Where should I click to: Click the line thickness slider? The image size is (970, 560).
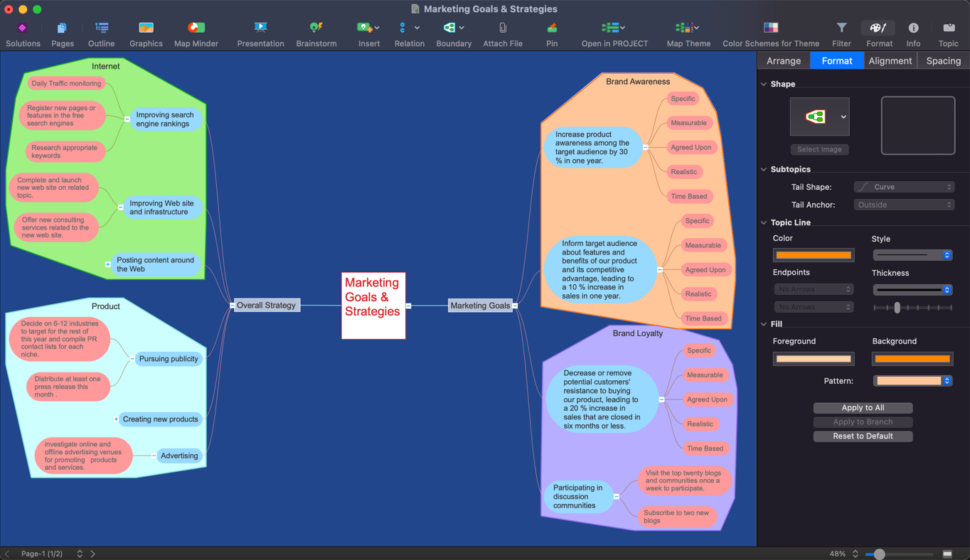(912, 308)
